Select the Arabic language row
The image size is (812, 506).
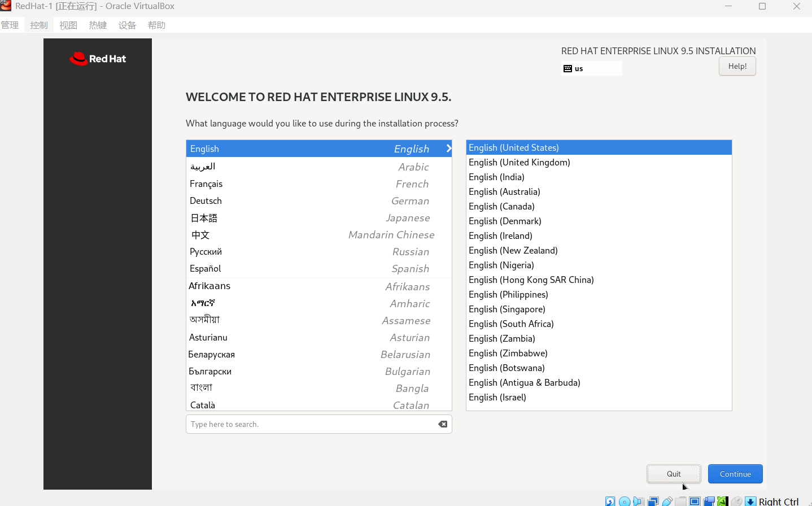coord(319,167)
